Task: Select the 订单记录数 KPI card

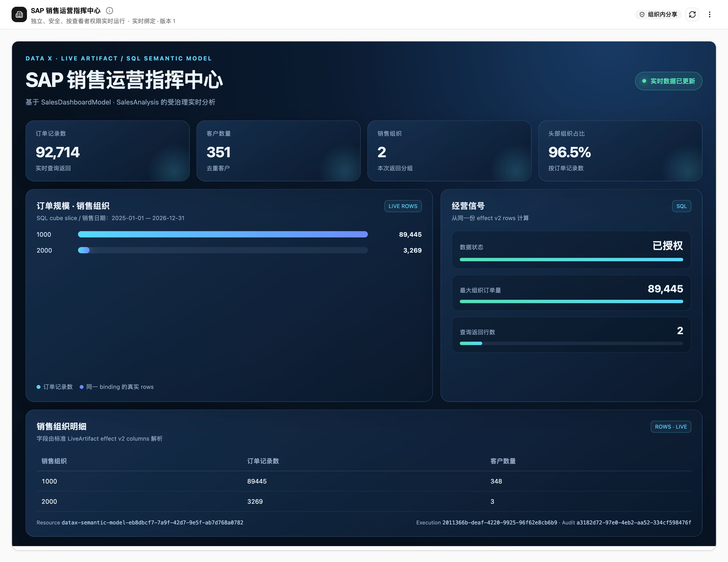Action: tap(108, 151)
